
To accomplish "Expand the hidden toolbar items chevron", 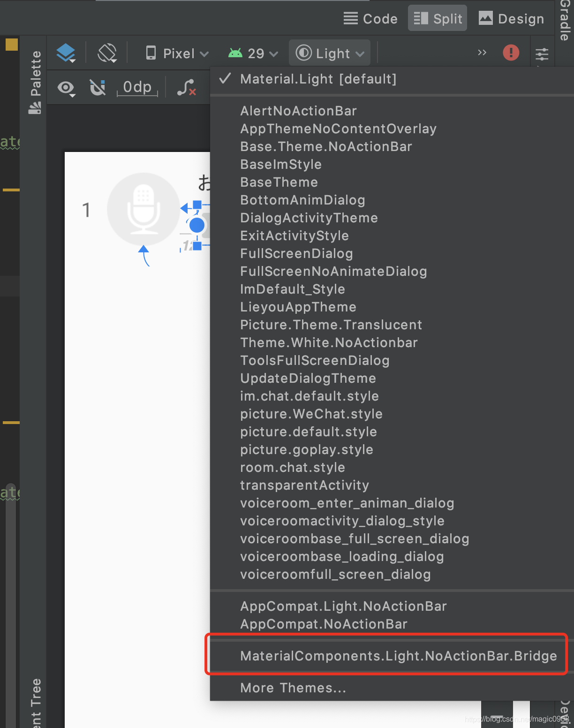I will (x=482, y=53).
